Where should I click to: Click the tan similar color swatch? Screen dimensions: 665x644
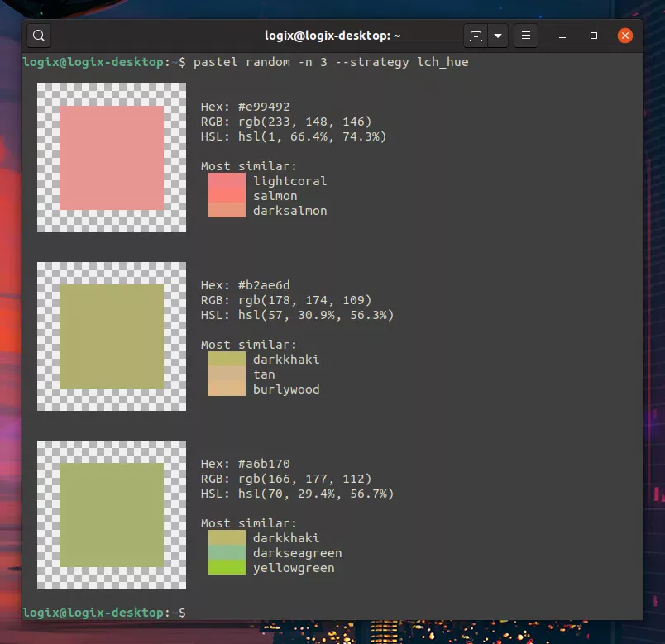[x=227, y=374]
